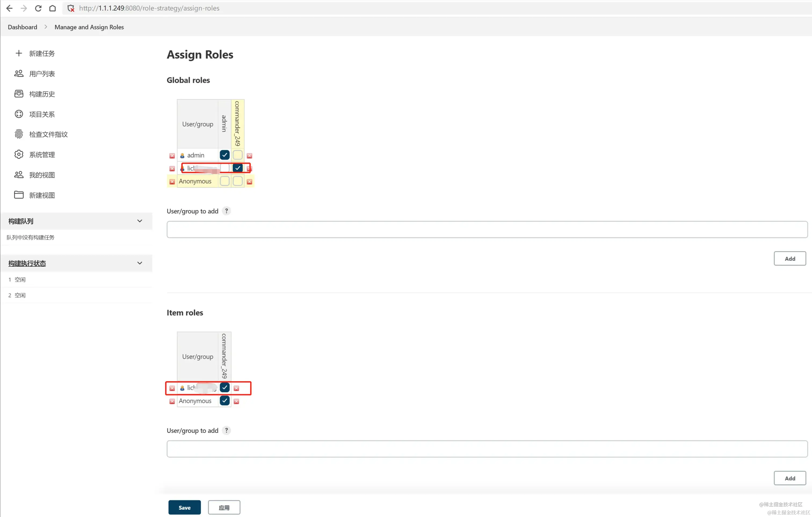Open 用户列表 people icon
The width and height of the screenshot is (812, 517).
(x=19, y=74)
